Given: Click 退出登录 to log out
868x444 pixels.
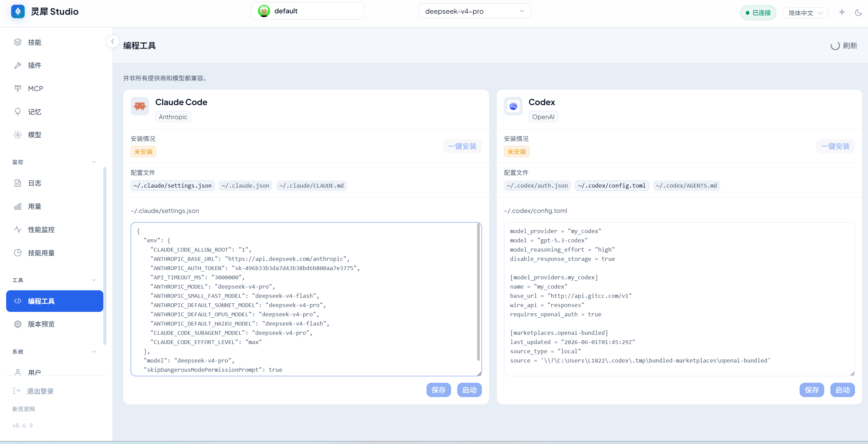Looking at the screenshot, I should click(40, 391).
